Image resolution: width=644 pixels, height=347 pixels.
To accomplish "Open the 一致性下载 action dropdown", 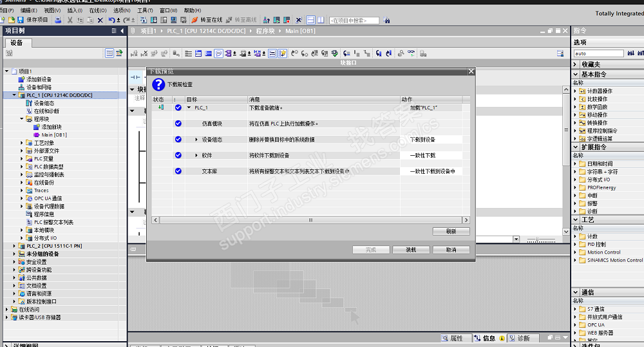I will 431,155.
